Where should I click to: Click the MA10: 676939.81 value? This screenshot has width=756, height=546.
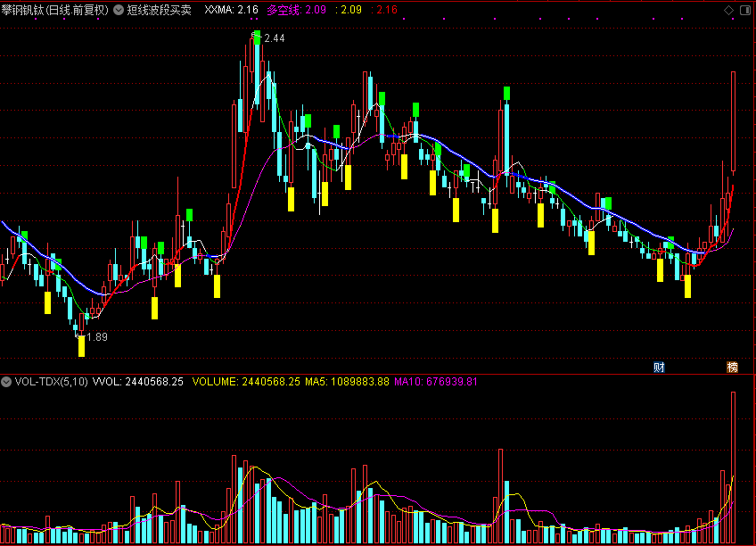tap(436, 382)
